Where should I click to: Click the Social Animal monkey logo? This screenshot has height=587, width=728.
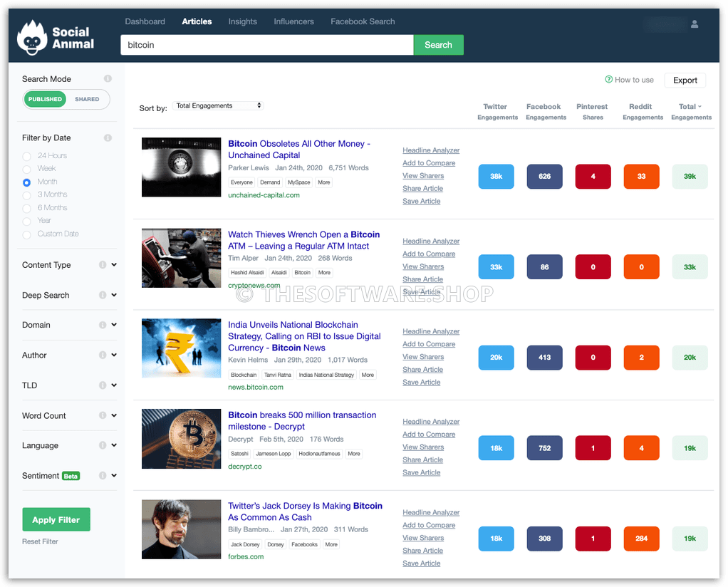point(32,38)
